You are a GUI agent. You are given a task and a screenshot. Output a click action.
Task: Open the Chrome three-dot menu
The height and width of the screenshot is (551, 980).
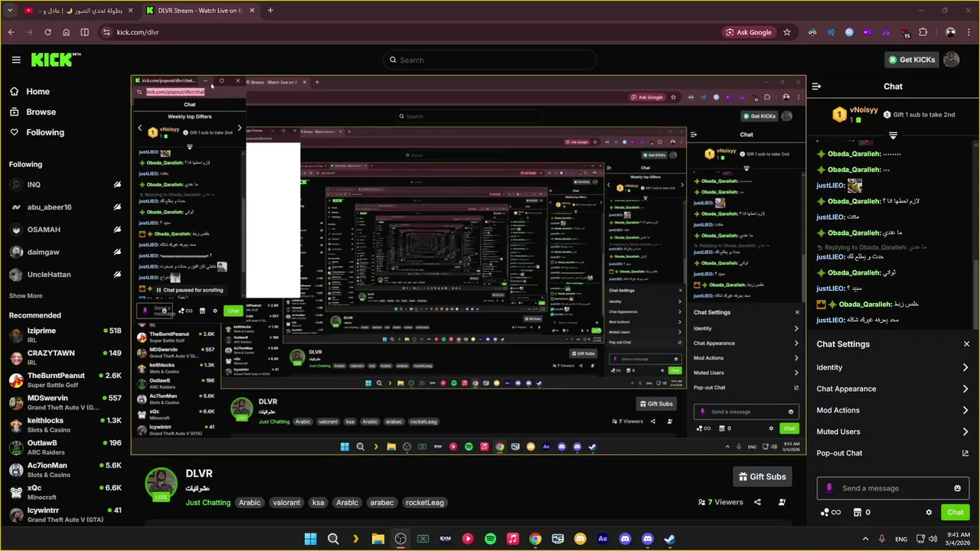click(x=969, y=32)
